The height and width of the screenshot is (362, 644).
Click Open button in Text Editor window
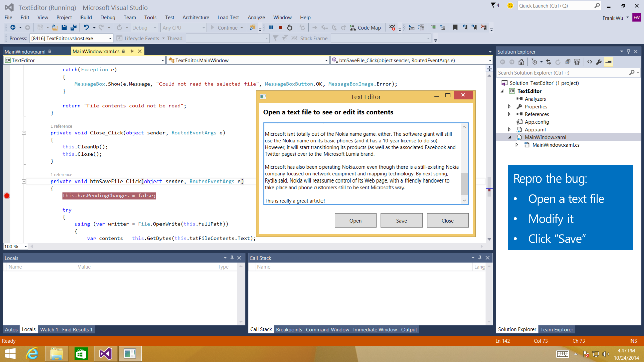click(x=355, y=220)
